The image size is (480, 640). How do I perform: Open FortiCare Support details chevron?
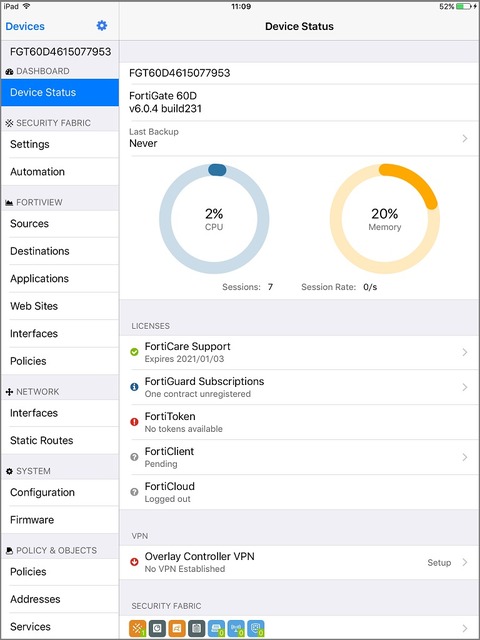(465, 352)
